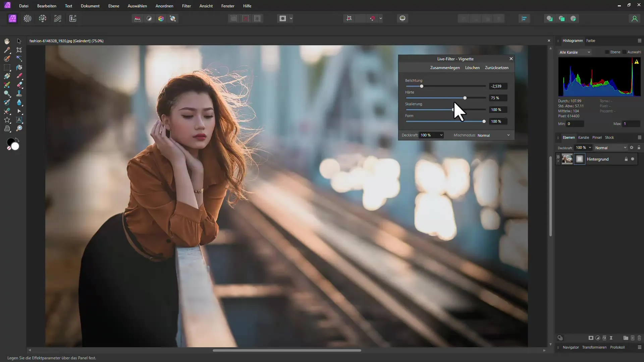The height and width of the screenshot is (362, 644).
Task: Expand the Alle Kanäle channel selector
Action: coord(575,52)
